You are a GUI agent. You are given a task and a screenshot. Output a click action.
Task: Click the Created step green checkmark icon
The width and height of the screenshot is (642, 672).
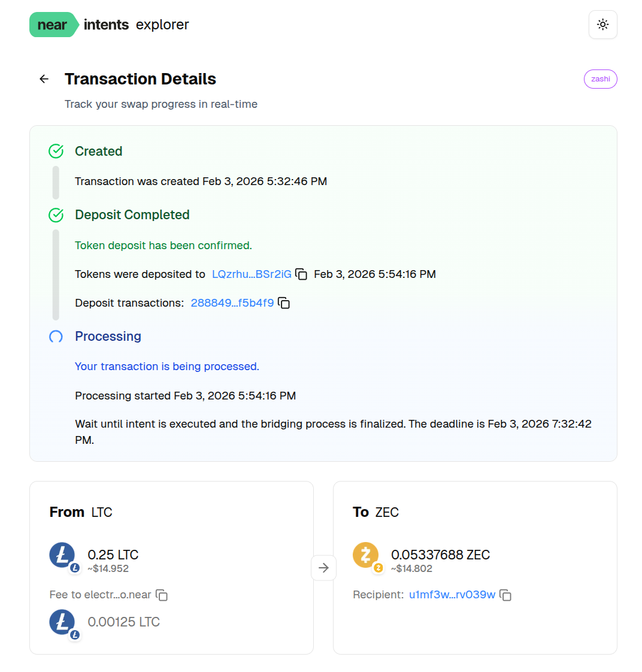click(x=56, y=151)
